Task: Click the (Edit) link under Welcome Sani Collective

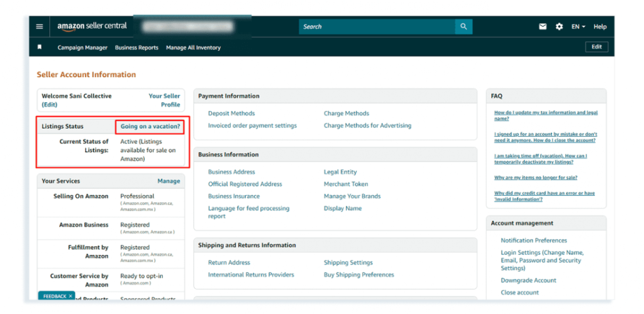Action: [x=49, y=104]
